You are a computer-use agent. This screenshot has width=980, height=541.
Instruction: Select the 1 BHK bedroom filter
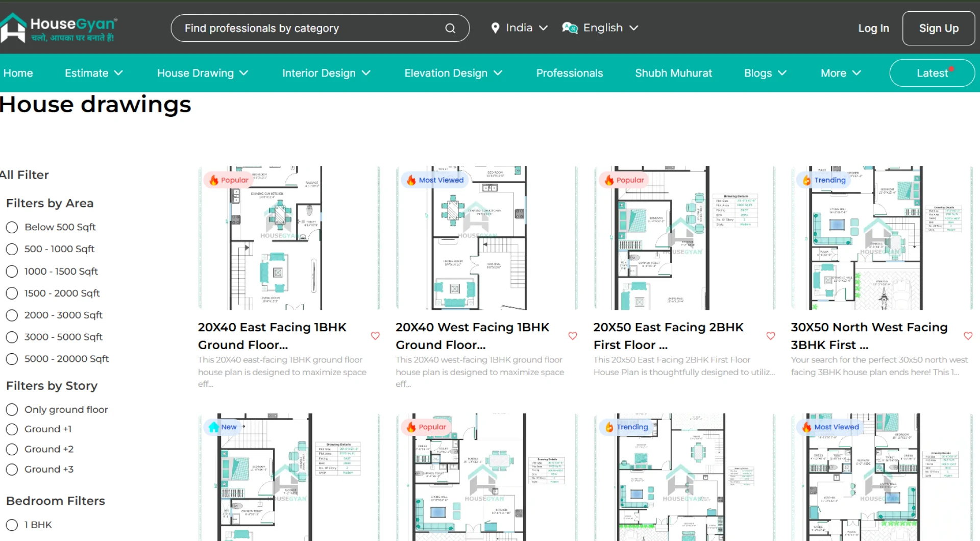pyautogui.click(x=12, y=525)
